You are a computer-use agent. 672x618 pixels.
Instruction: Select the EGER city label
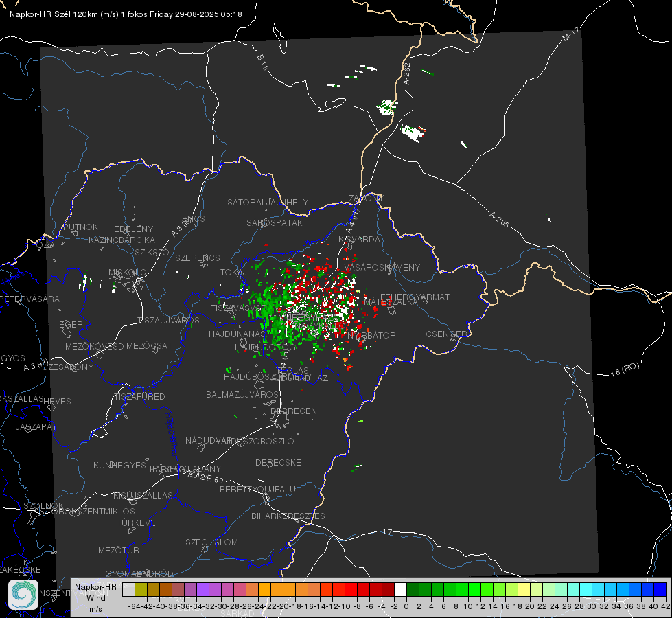[71, 325]
